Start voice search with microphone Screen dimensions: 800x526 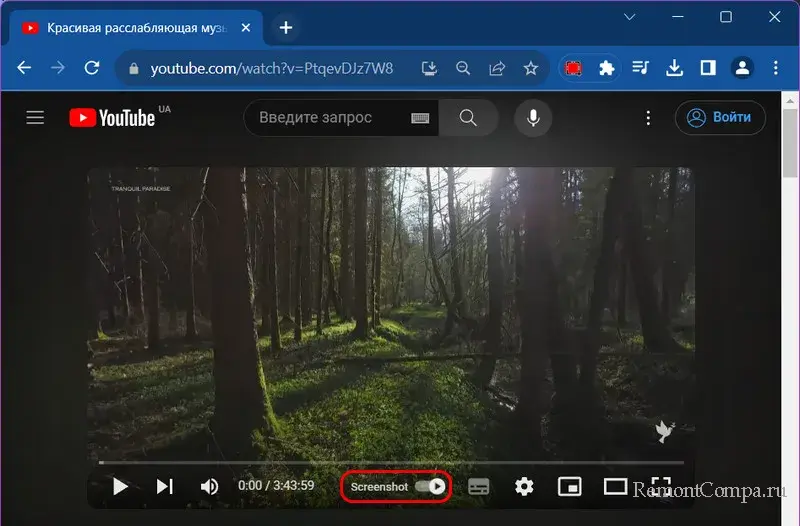point(533,118)
